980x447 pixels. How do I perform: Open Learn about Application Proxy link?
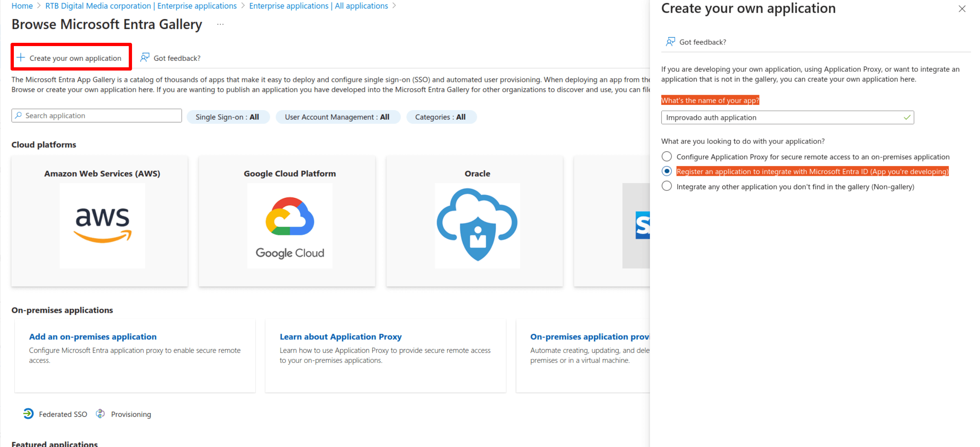click(x=341, y=336)
